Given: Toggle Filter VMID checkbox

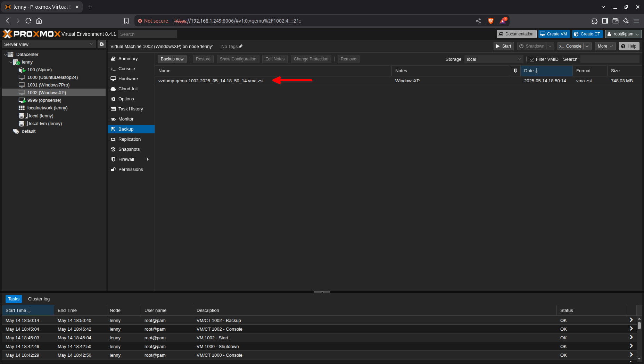Looking at the screenshot, I should pos(532,59).
